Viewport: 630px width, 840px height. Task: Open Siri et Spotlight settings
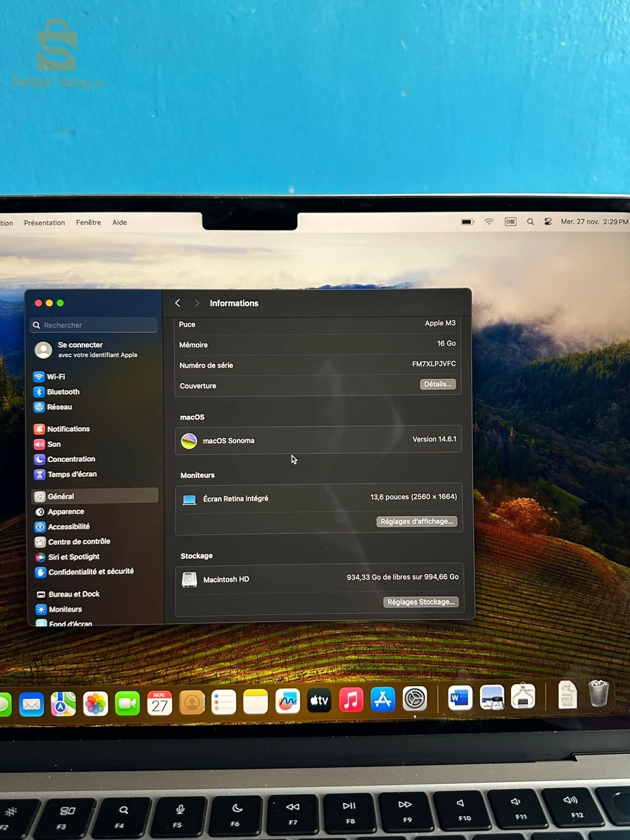[x=67, y=557]
